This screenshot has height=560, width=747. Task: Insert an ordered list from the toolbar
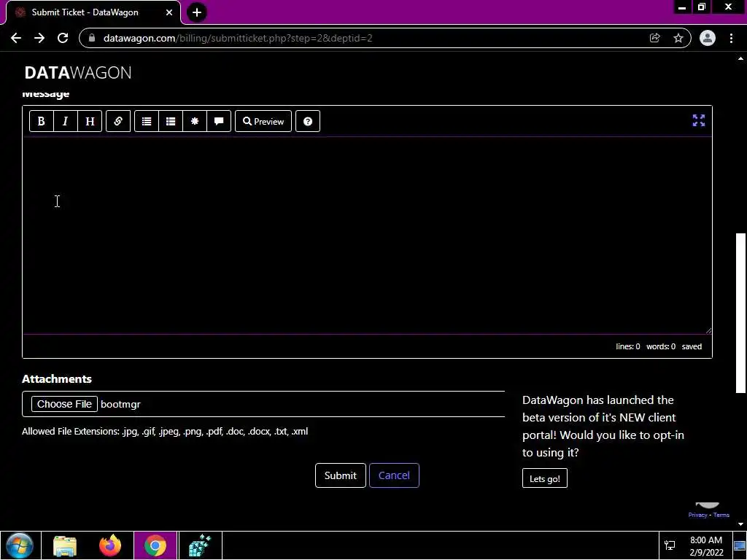tap(171, 122)
